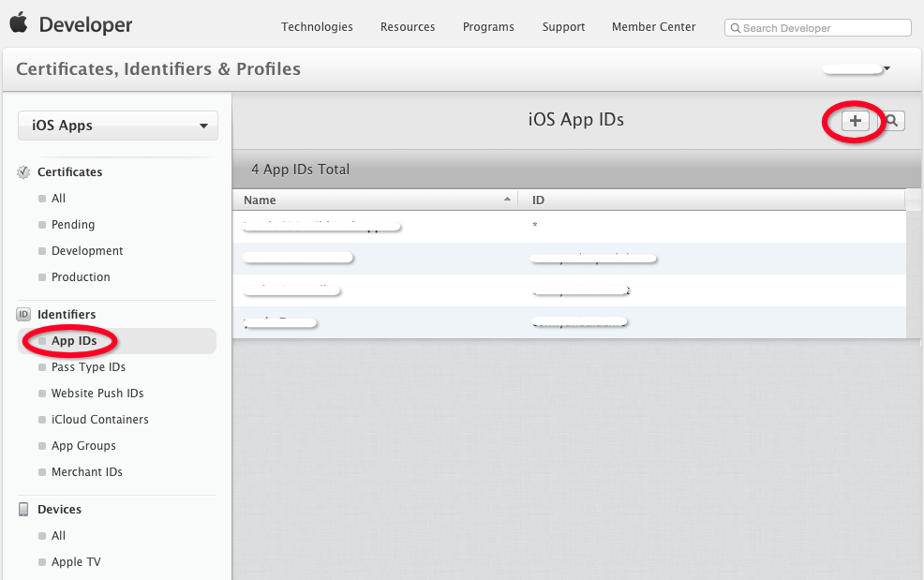Select Pending certificates

click(73, 225)
